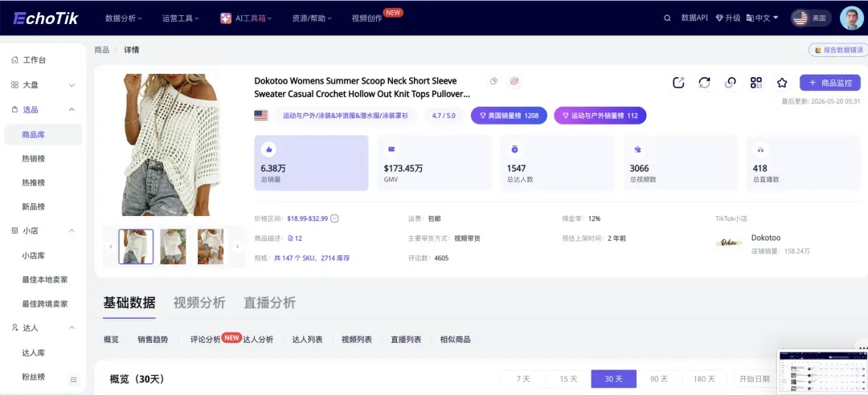
Task: Click the QR code icon
Action: tap(756, 83)
